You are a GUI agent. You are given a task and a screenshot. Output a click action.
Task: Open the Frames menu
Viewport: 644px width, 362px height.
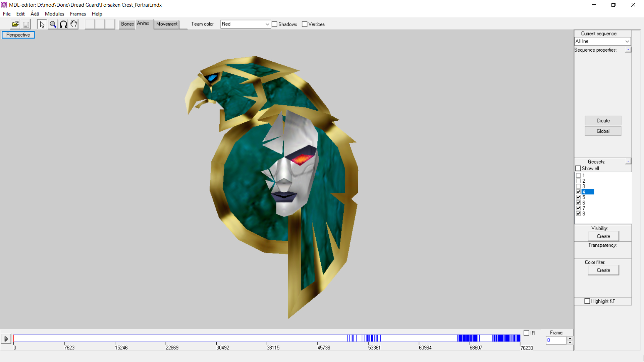pyautogui.click(x=78, y=14)
